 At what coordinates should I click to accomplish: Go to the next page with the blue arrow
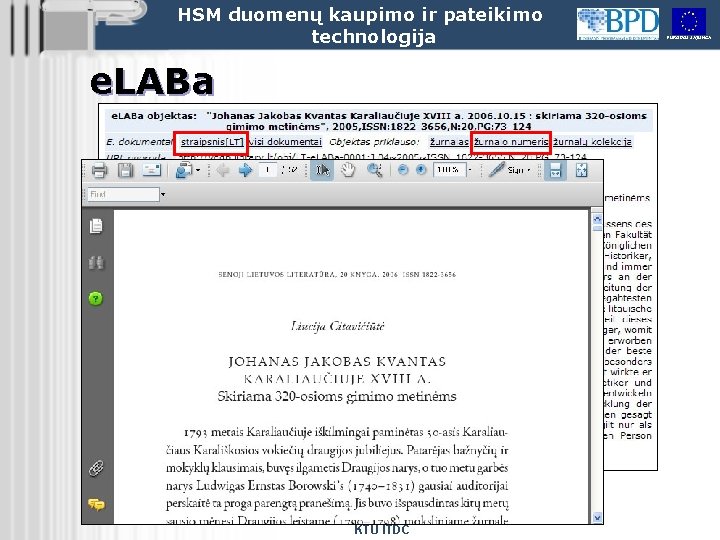coord(245,170)
